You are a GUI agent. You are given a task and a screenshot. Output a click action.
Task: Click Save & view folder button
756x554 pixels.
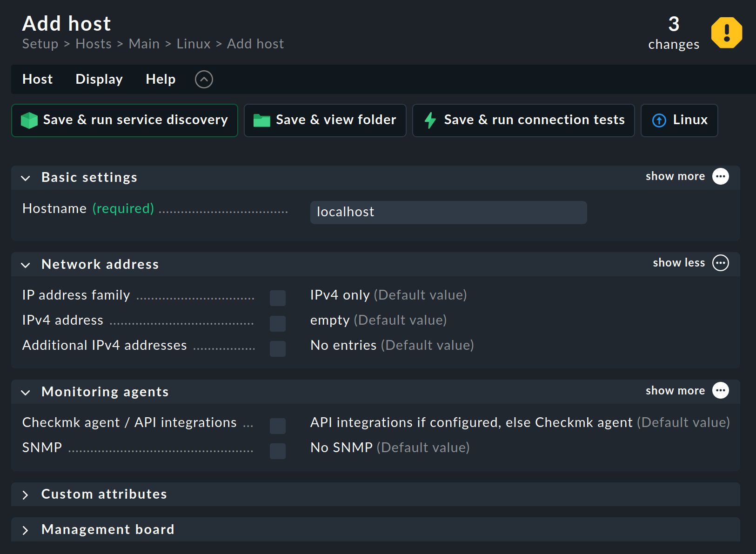click(325, 120)
